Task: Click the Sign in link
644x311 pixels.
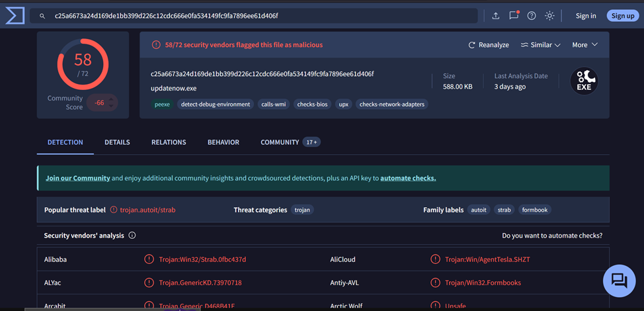Action: tap(586, 16)
